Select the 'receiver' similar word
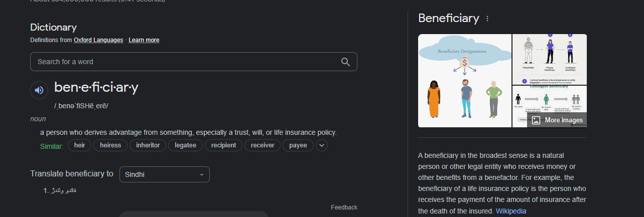The height and width of the screenshot is (217, 644). pos(263,145)
